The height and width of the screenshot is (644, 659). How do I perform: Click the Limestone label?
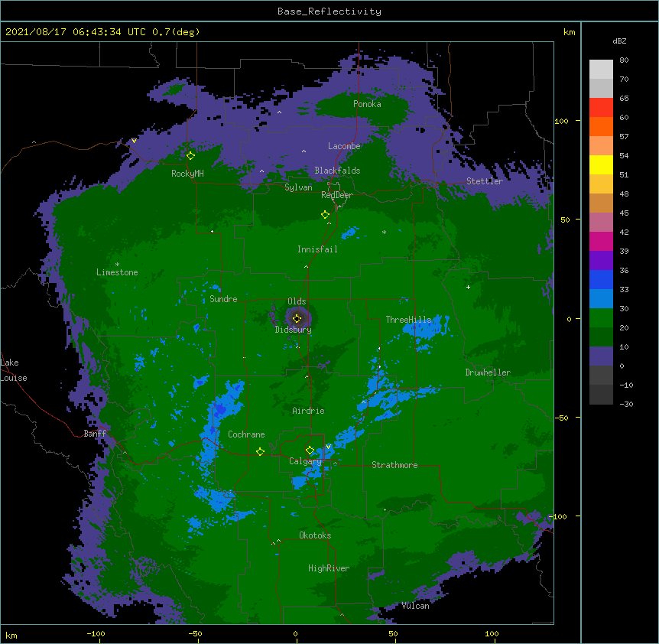click(117, 272)
